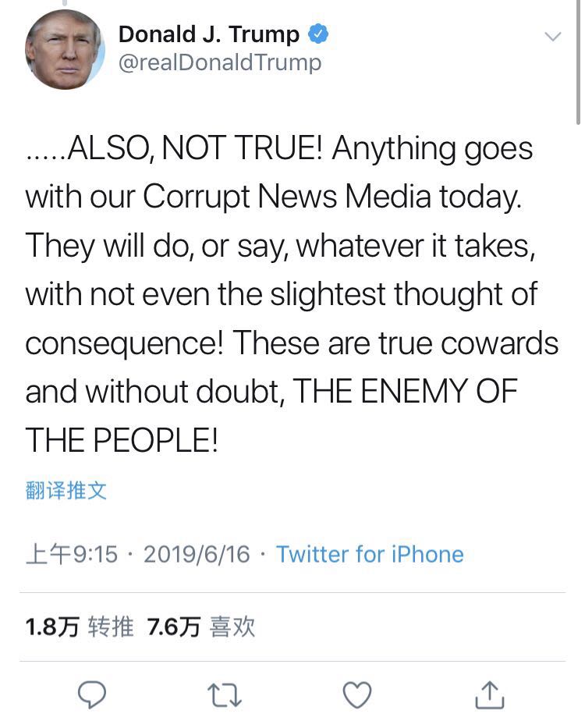
Task: Open profile via "Donald J. Trump" name
Action: click(x=208, y=34)
